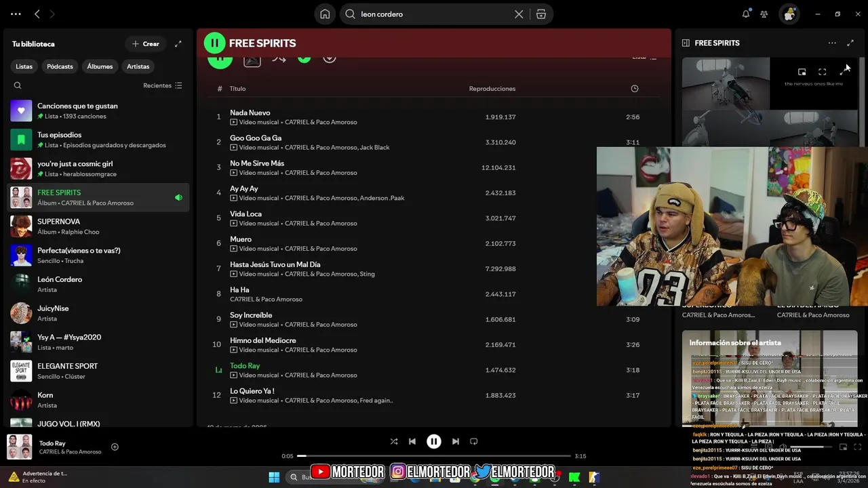The image size is (868, 488).
Task: Open Recientes sort dropdown
Action: 163,85
